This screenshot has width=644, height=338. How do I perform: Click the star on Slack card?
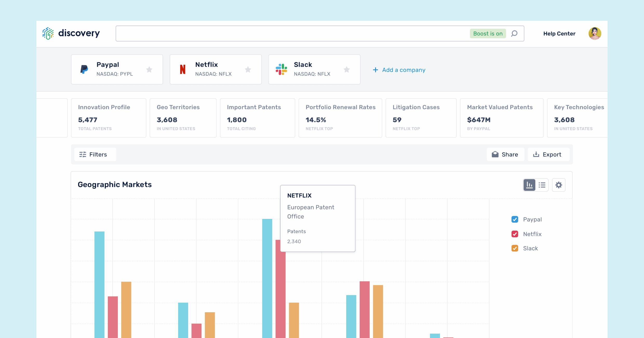point(347,69)
